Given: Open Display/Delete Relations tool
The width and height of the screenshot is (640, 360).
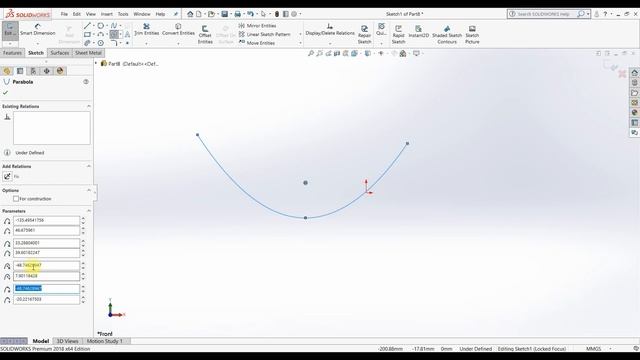Looking at the screenshot, I should click(x=330, y=29).
